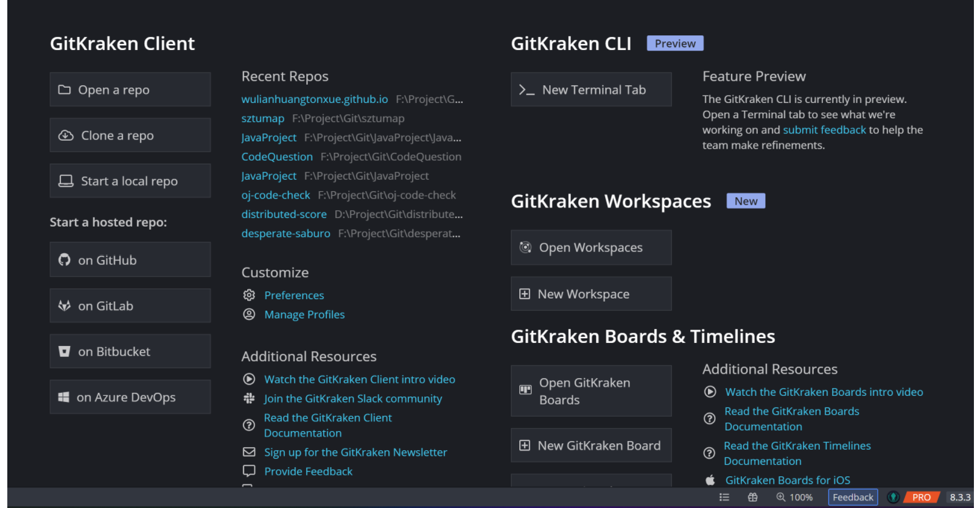This screenshot has height=508, width=980.
Task: Click the Provide Feedback speech bubble icon
Action: click(x=249, y=471)
